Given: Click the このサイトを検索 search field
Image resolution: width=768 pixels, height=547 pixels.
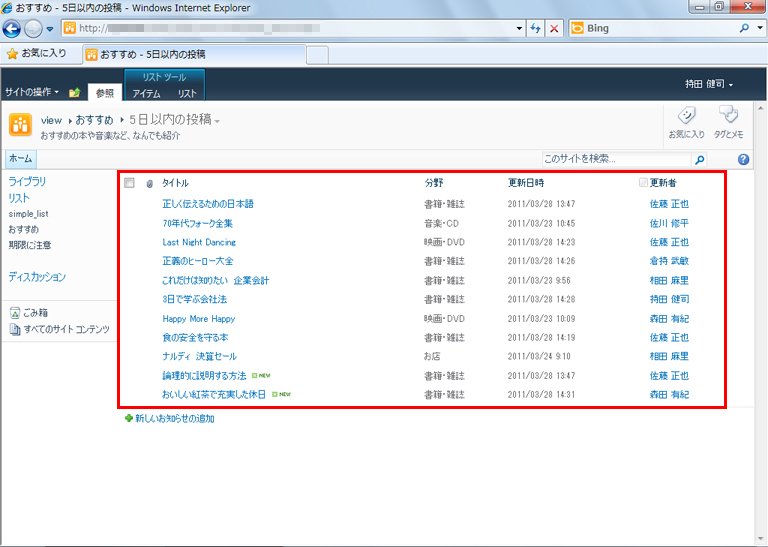Looking at the screenshot, I should (x=616, y=159).
